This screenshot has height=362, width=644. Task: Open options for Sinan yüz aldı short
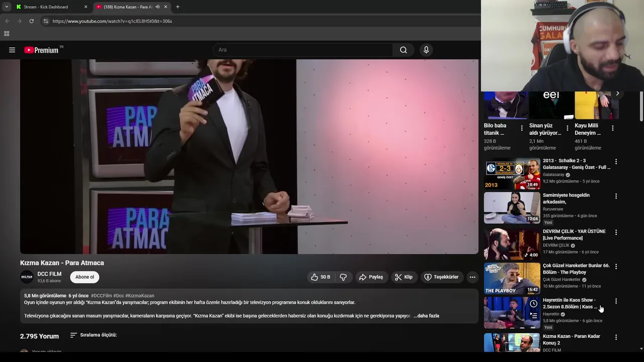click(568, 128)
